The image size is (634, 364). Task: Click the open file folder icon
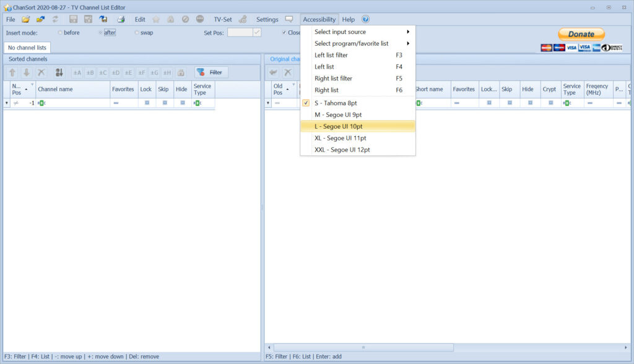coord(26,19)
